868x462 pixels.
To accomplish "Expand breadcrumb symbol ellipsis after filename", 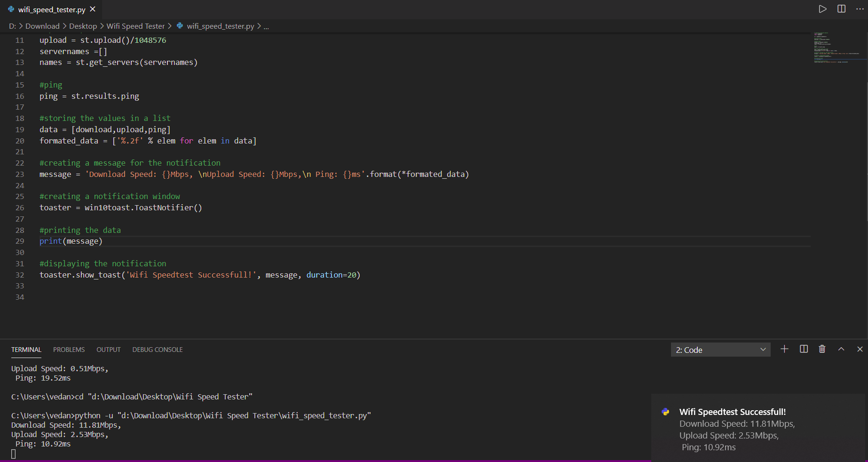I will point(266,26).
